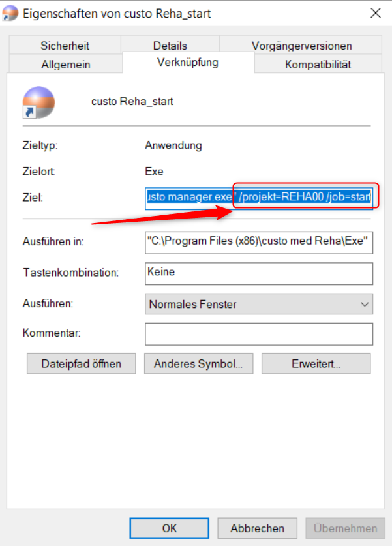Click the custo Reha shortcut icon
Image resolution: width=392 pixels, height=546 pixels.
[x=38, y=102]
